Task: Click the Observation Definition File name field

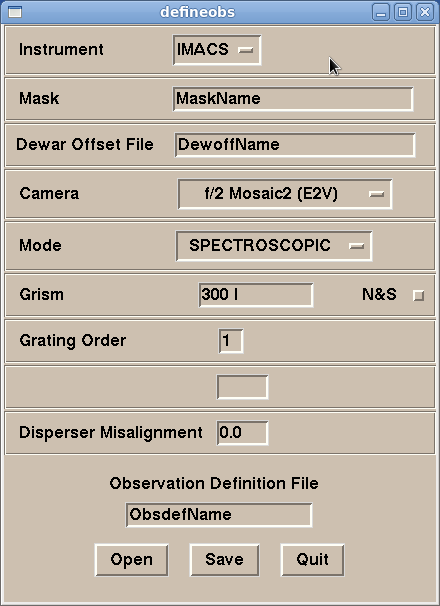Action: coord(219,515)
